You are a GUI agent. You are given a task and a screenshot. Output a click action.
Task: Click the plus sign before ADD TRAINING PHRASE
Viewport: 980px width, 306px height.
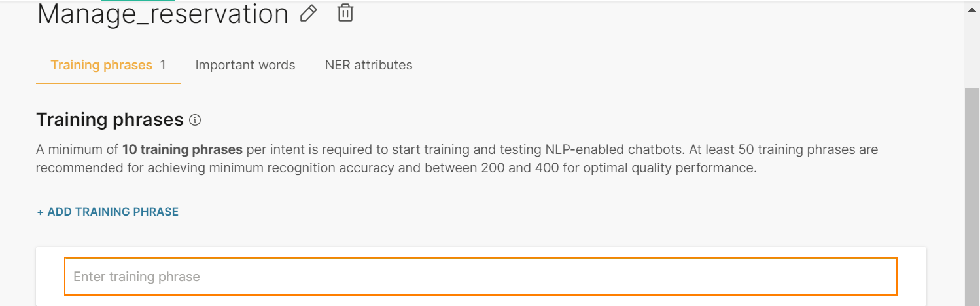click(40, 212)
